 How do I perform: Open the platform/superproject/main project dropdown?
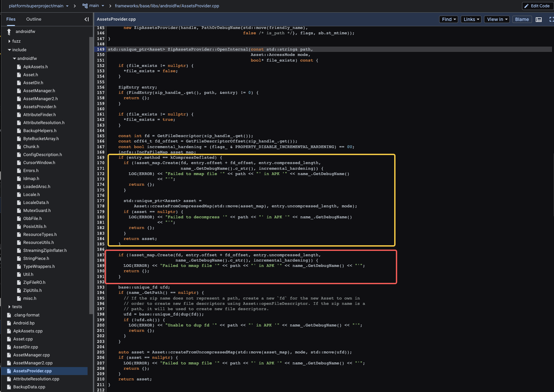point(39,6)
